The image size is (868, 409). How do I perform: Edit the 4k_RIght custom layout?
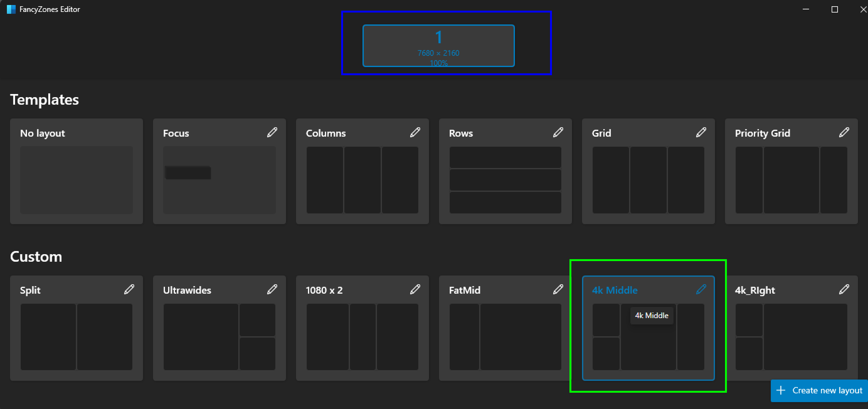click(844, 289)
